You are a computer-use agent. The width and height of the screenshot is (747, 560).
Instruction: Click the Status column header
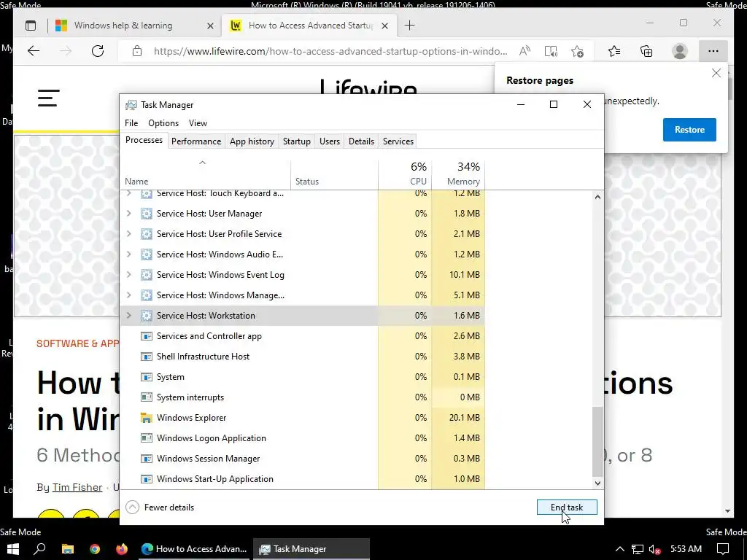click(x=334, y=175)
